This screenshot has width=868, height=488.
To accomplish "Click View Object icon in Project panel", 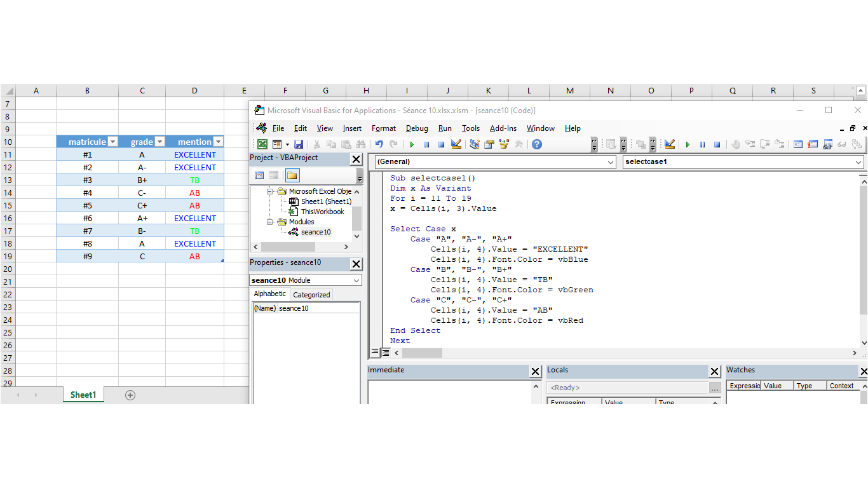I will pyautogui.click(x=273, y=175).
